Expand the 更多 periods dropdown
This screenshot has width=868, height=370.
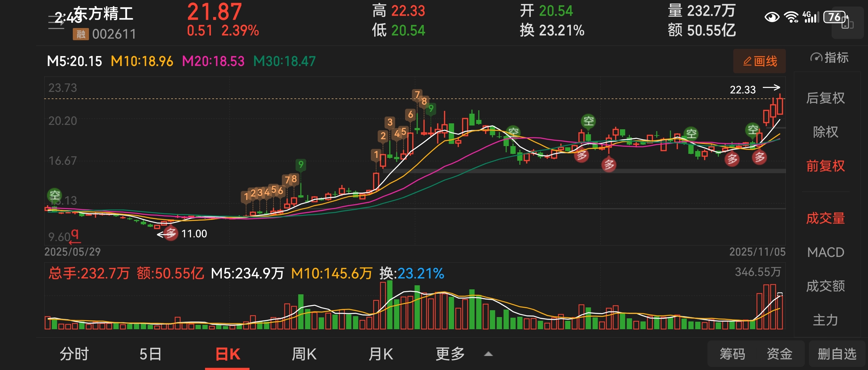coord(450,354)
